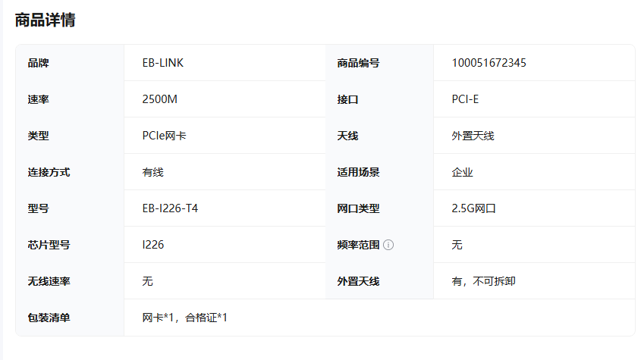
Task: Click the 商品编号 label
Action: click(x=358, y=63)
